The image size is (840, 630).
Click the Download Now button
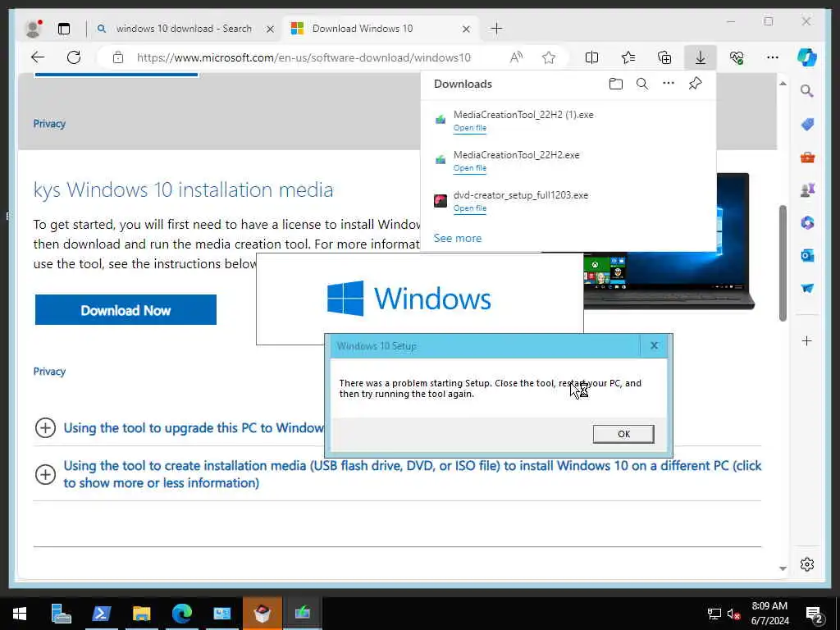pos(126,309)
